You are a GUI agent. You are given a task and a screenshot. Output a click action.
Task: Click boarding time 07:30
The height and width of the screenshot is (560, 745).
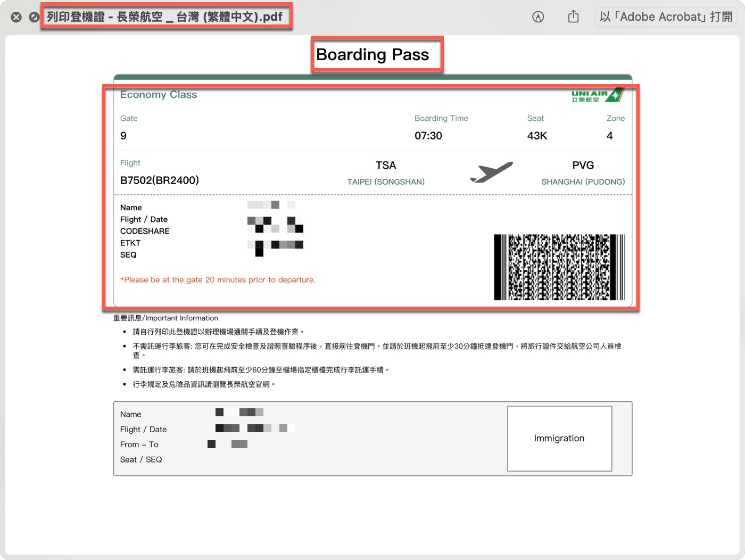pyautogui.click(x=428, y=136)
